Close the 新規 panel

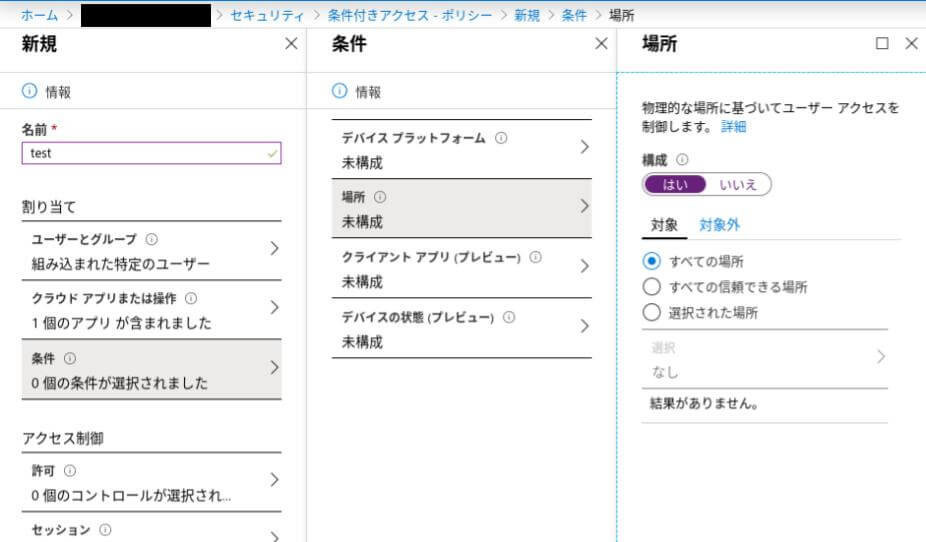pyautogui.click(x=291, y=44)
